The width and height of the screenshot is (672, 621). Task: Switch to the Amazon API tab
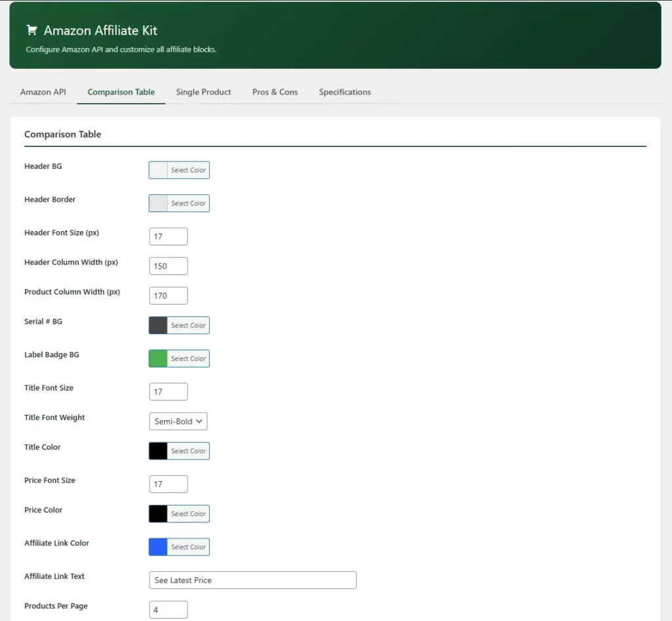point(42,92)
